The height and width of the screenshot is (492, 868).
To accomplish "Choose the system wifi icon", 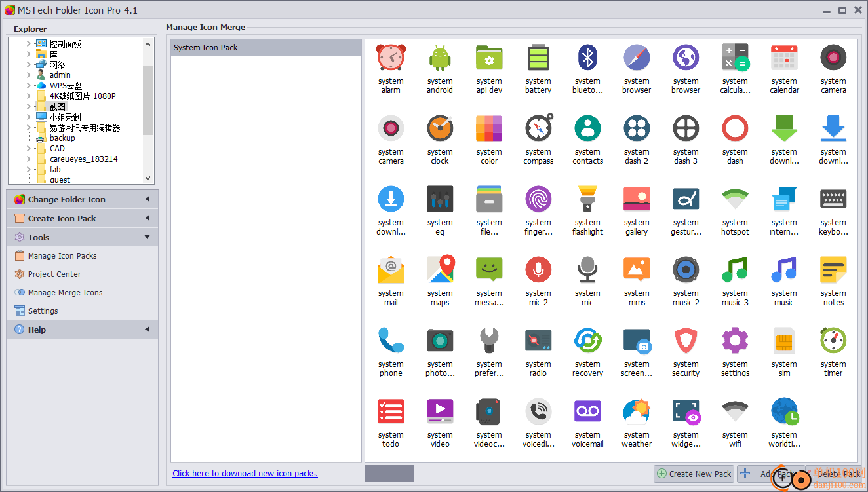I will (735, 411).
